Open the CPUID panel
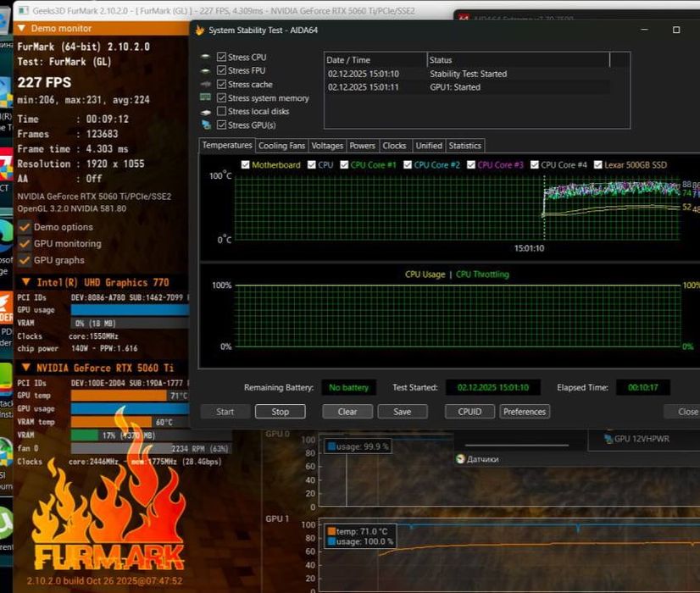The height and width of the screenshot is (593, 700). point(469,412)
